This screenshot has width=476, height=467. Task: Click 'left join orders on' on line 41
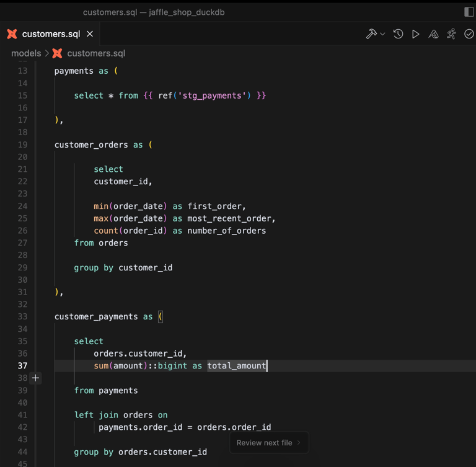tap(121, 415)
